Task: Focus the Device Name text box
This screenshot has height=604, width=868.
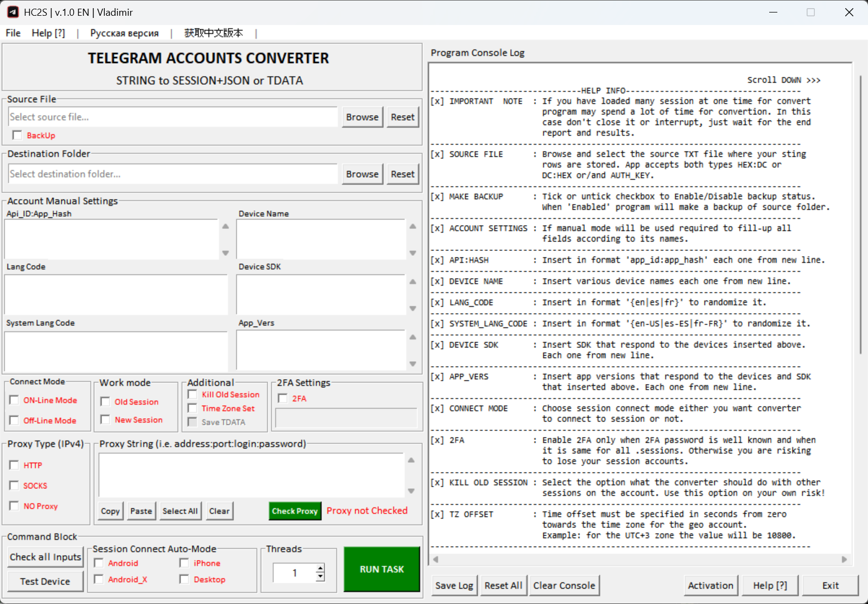Action: coord(321,240)
